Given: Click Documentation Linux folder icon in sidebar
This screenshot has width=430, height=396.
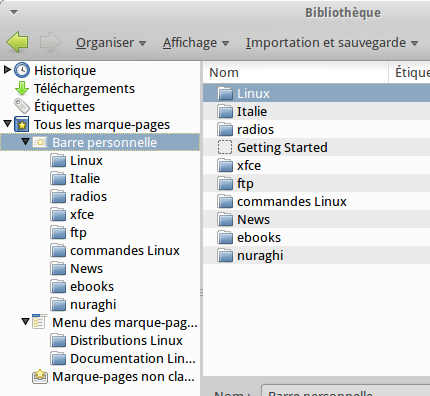Looking at the screenshot, I should coord(58,358).
